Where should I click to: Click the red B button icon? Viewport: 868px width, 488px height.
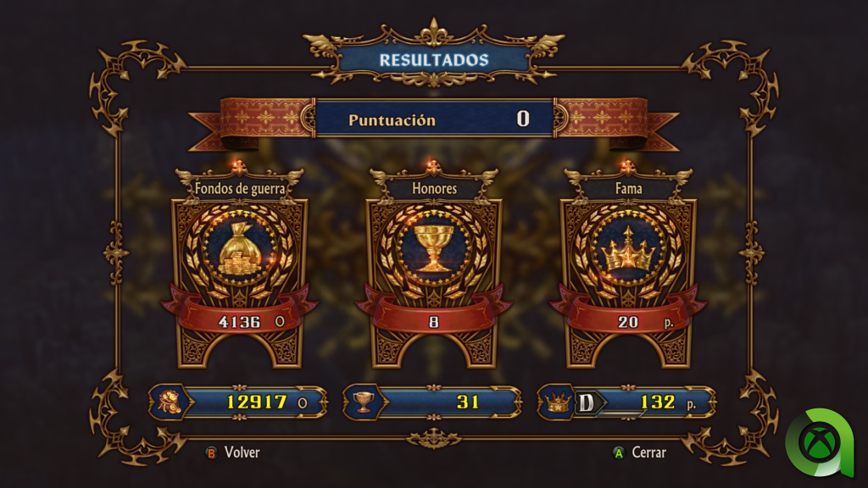pos(211,453)
